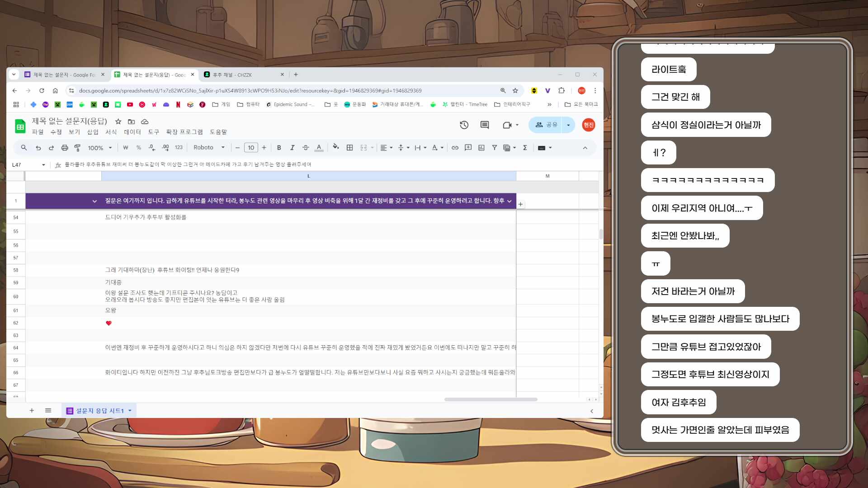Image resolution: width=868 pixels, height=488 pixels.
Task: Toggle italic formatting
Action: (x=292, y=148)
